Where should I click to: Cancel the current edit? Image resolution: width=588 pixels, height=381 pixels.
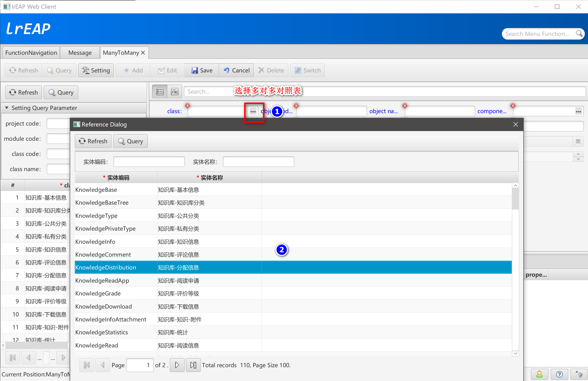pos(236,70)
